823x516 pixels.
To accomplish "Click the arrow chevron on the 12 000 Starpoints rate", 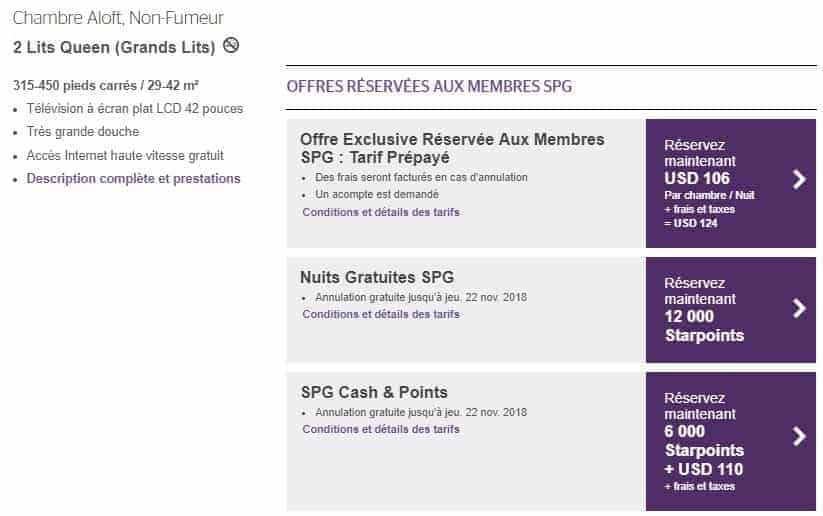I will tap(798, 308).
